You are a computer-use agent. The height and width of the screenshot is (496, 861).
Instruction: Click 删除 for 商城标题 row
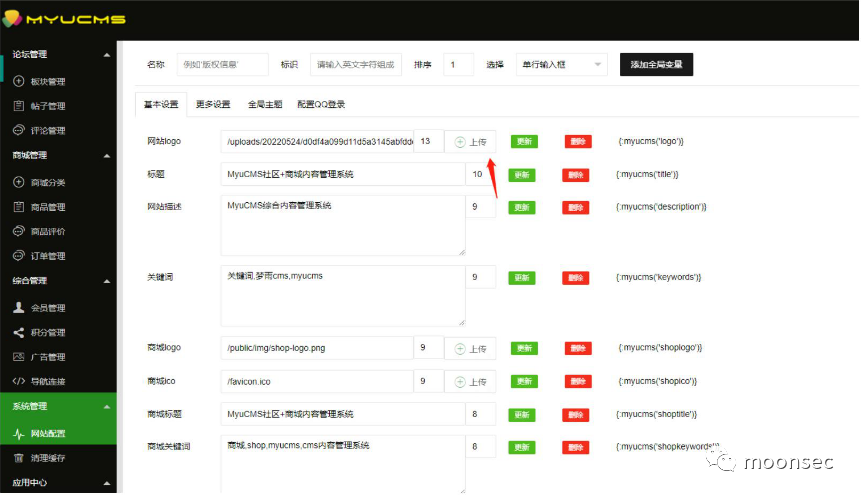(575, 415)
